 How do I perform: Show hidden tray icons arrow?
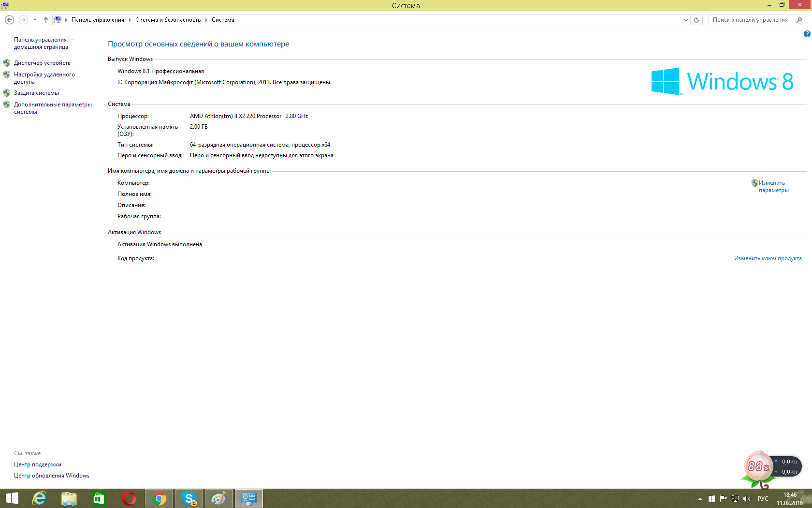click(x=700, y=499)
